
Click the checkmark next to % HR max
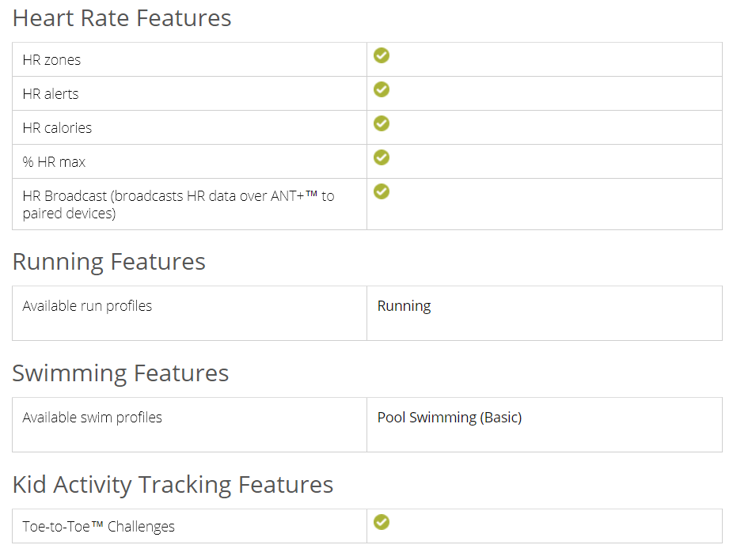tap(382, 157)
